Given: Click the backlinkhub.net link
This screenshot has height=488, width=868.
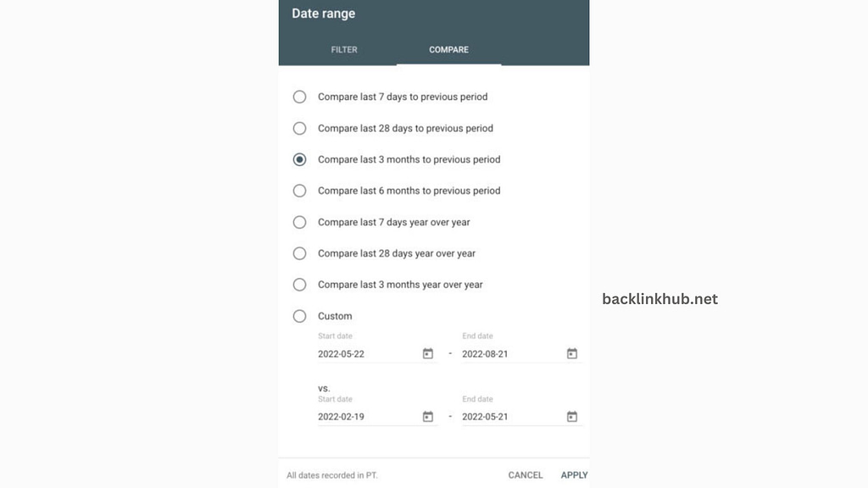Looking at the screenshot, I should coord(659,299).
